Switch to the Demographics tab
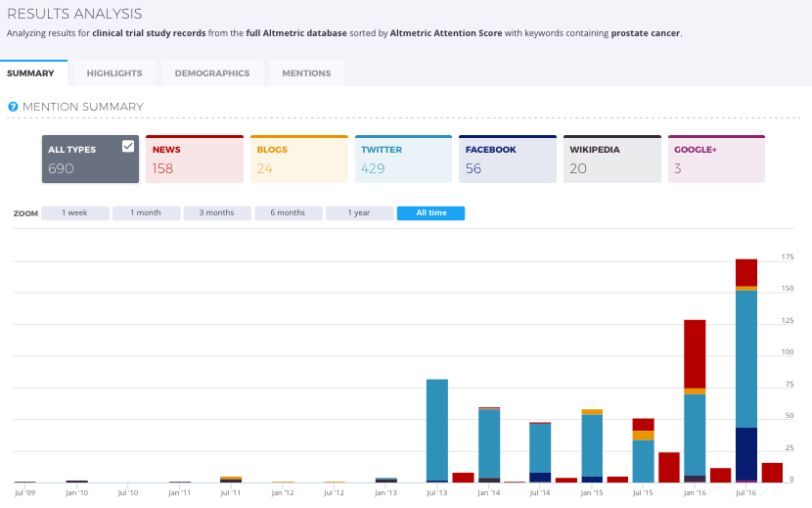The image size is (812, 508). [x=212, y=73]
